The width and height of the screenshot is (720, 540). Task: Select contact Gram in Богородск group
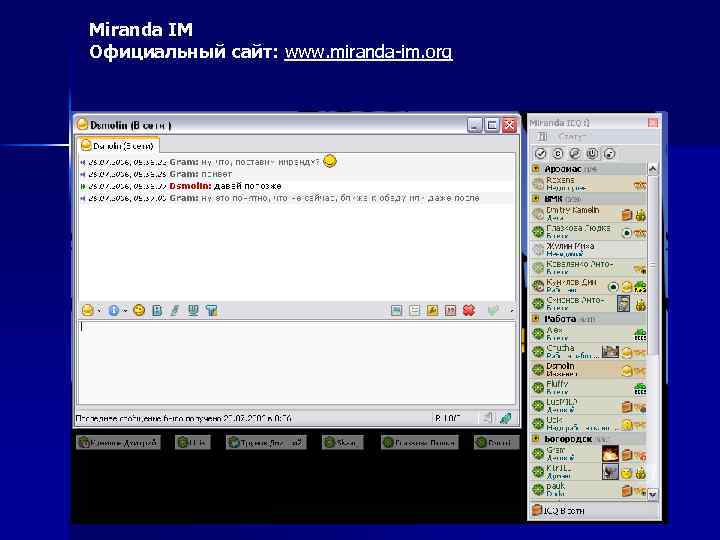(589, 454)
